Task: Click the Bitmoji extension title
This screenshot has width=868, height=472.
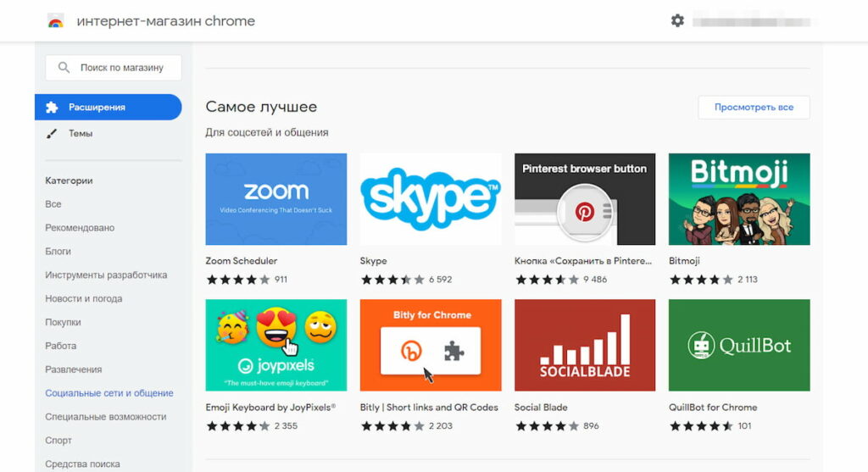Action: pos(684,261)
